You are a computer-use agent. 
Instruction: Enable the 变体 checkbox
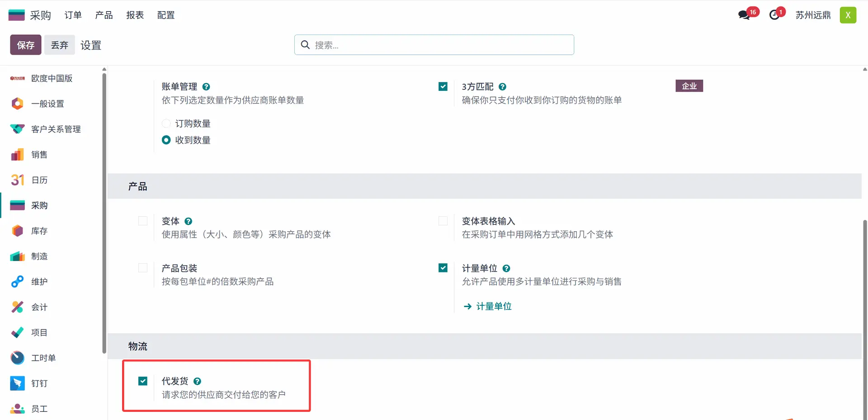(143, 221)
